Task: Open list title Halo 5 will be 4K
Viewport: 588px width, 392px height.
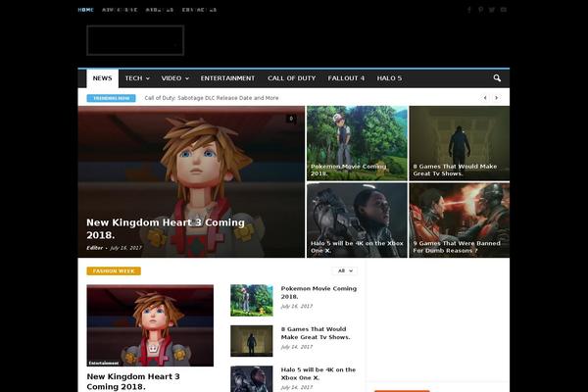Action: tap(318, 373)
